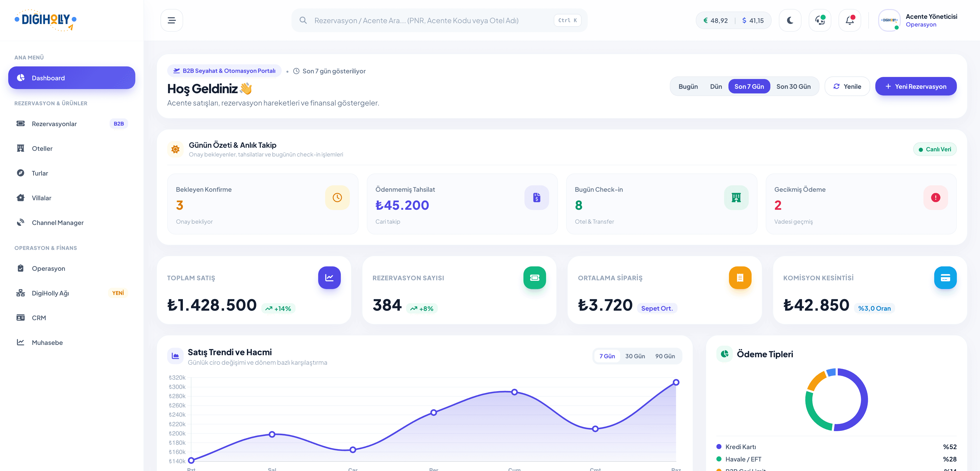Viewport: 980px width, 471px height.
Task: Click the B2B Seyahat & Otomasyon Portalı tag
Action: (x=225, y=71)
